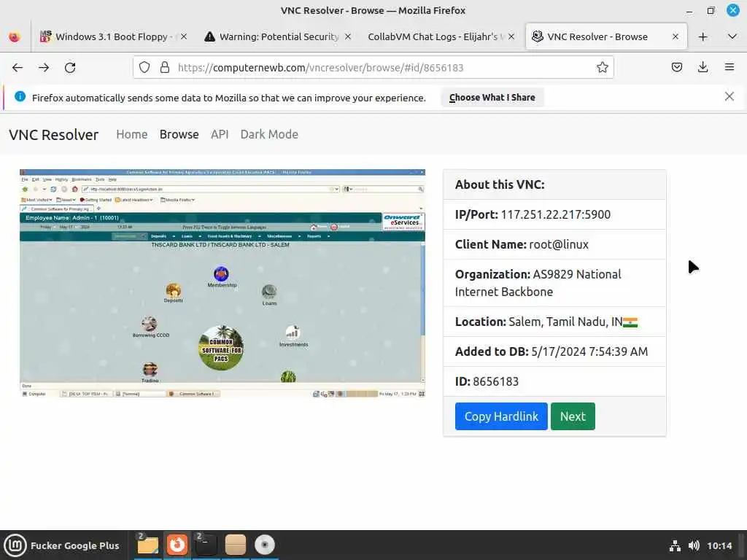747x560 pixels.
Task: Click the India flag icon
Action: pos(630,322)
